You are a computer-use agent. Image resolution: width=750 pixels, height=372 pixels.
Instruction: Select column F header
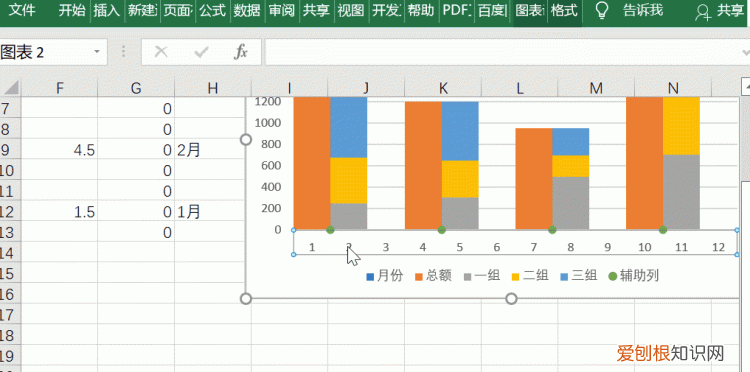tap(60, 88)
